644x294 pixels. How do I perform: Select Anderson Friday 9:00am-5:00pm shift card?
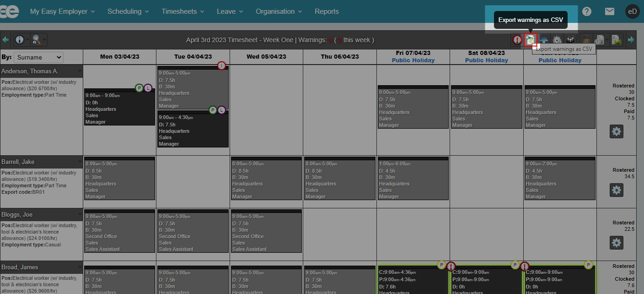point(413,107)
